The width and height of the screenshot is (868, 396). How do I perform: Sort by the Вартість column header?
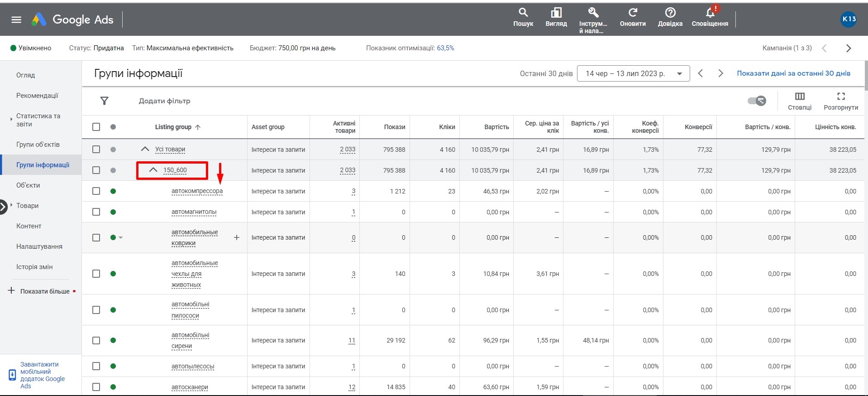point(496,127)
